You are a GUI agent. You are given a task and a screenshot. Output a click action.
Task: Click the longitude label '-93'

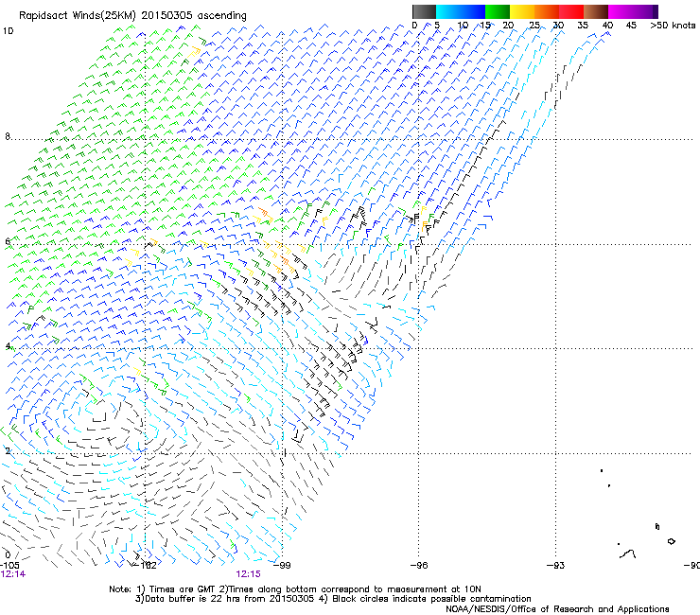point(556,566)
